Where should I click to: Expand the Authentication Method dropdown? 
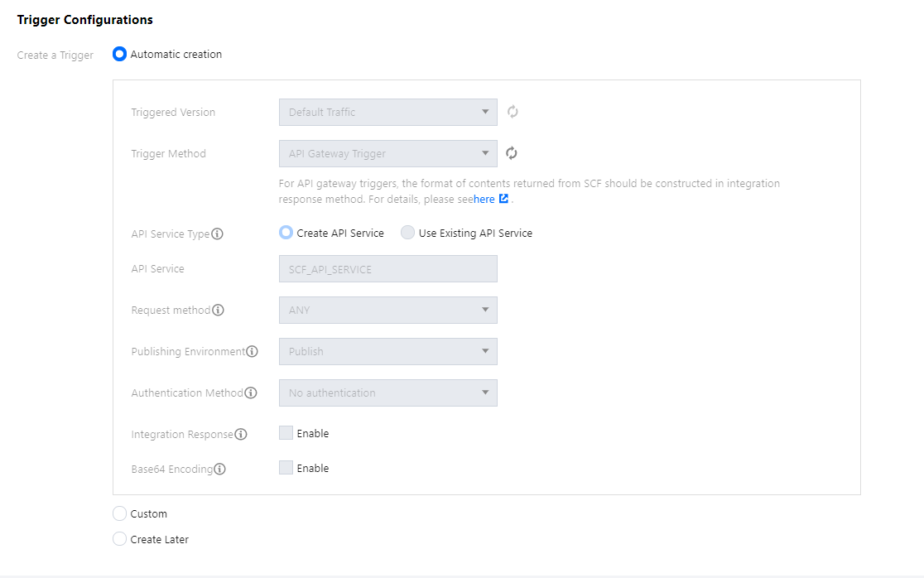387,393
